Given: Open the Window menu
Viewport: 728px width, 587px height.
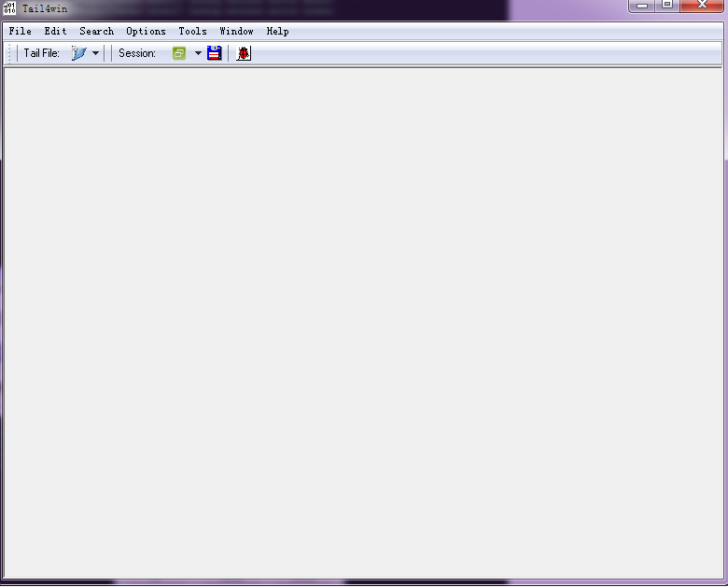Looking at the screenshot, I should [x=236, y=31].
